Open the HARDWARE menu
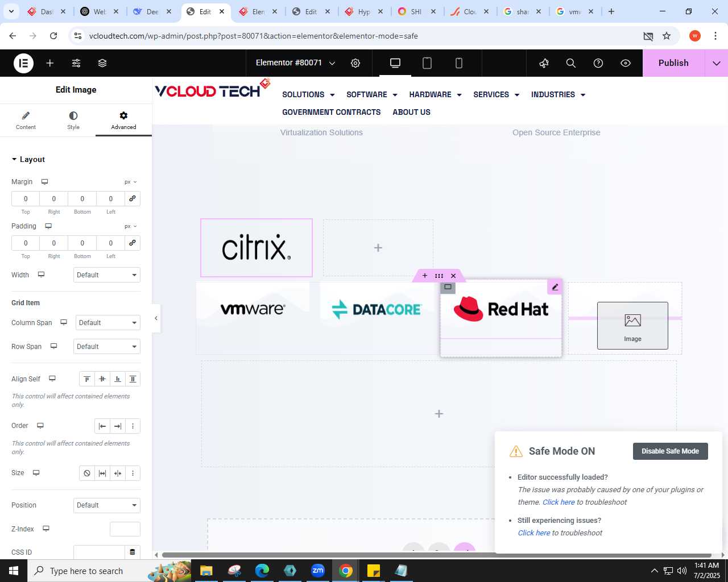The image size is (728, 582). point(435,94)
